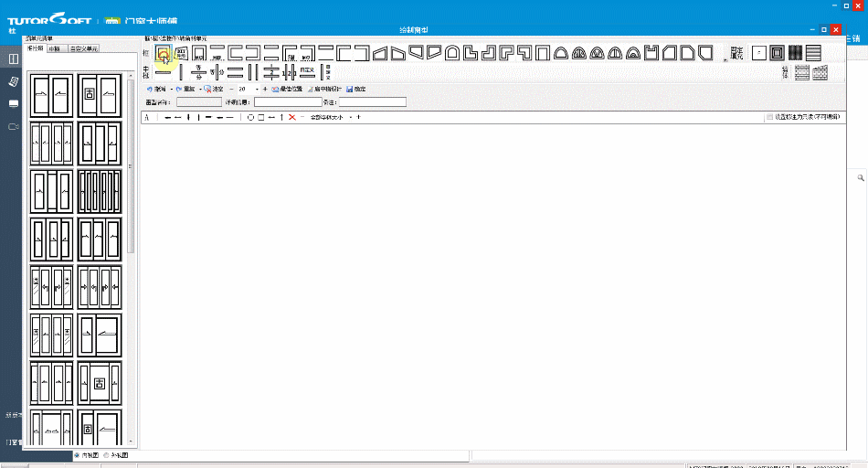868x468 pixels.
Task: Pick the fixed-plus-sliding two-panel thumbnail
Action: point(100,95)
